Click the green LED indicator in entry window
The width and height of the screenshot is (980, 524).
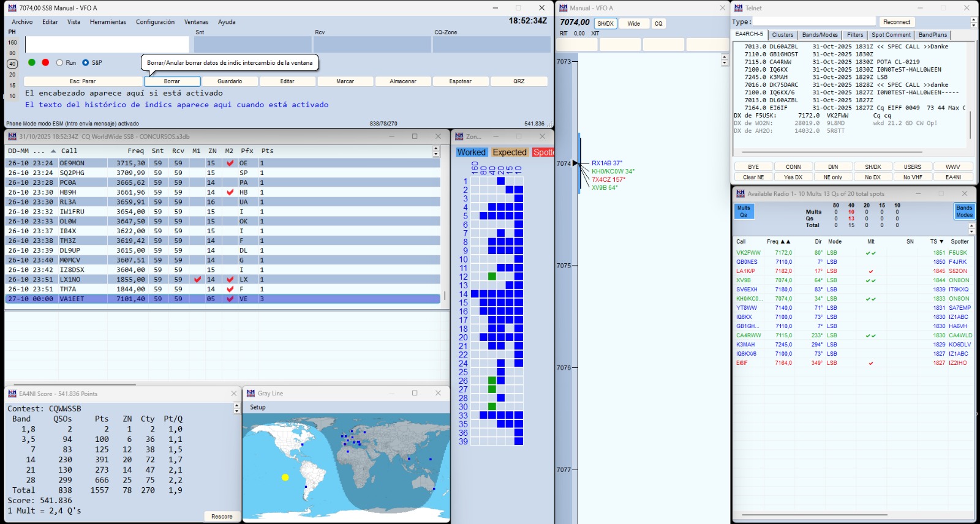pos(32,62)
